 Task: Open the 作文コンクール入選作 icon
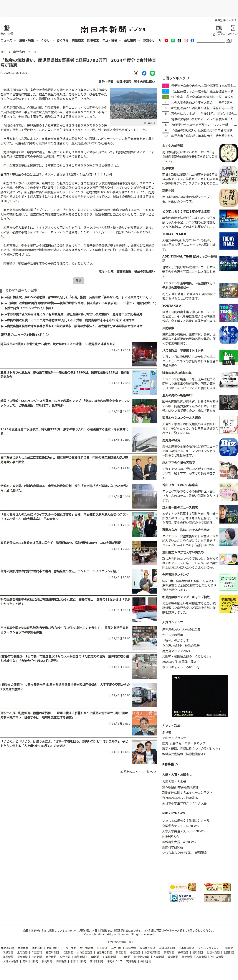pyautogui.click(x=229, y=425)
